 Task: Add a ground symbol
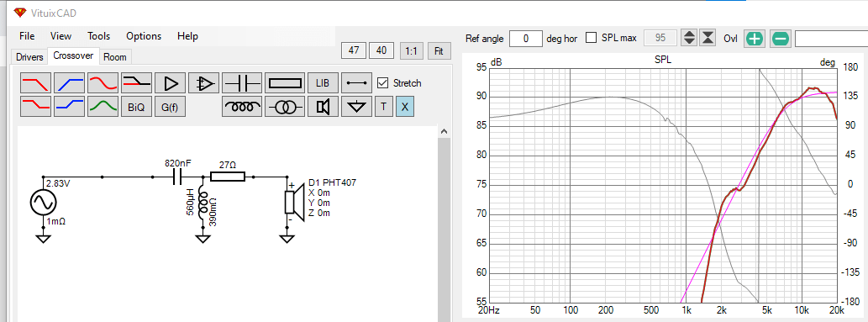(x=356, y=107)
